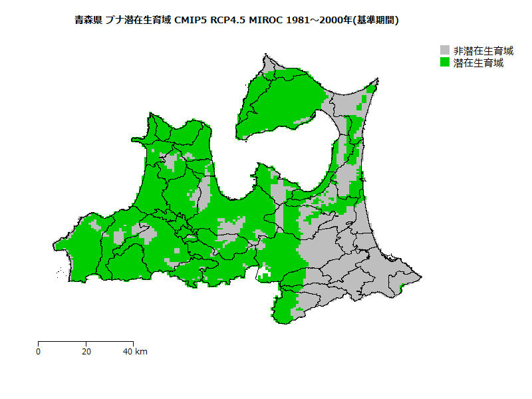
Task: Click the 20 label on the scale bar
Action: coord(86,352)
